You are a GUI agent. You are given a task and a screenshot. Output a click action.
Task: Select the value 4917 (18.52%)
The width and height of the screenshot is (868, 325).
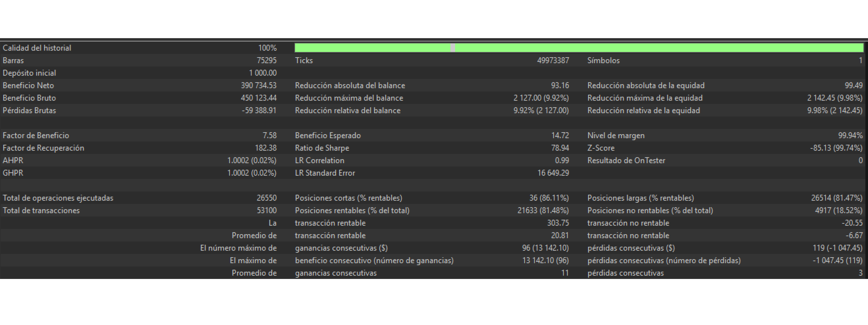coord(838,211)
